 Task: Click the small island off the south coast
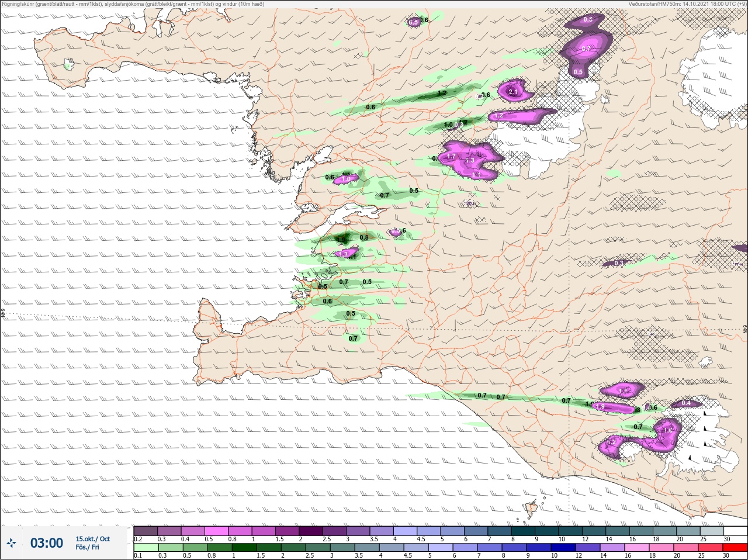[531, 507]
